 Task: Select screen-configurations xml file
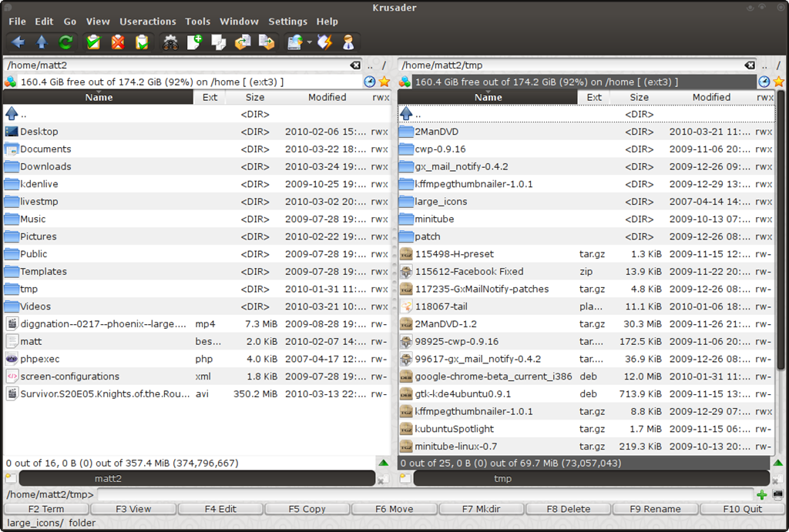pos(196,376)
